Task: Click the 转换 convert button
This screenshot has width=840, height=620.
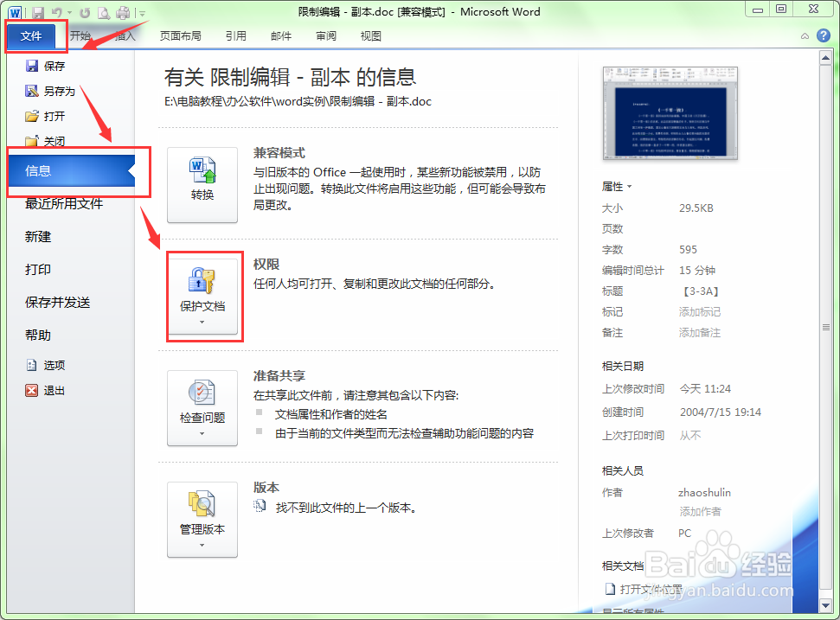Action: [x=202, y=185]
